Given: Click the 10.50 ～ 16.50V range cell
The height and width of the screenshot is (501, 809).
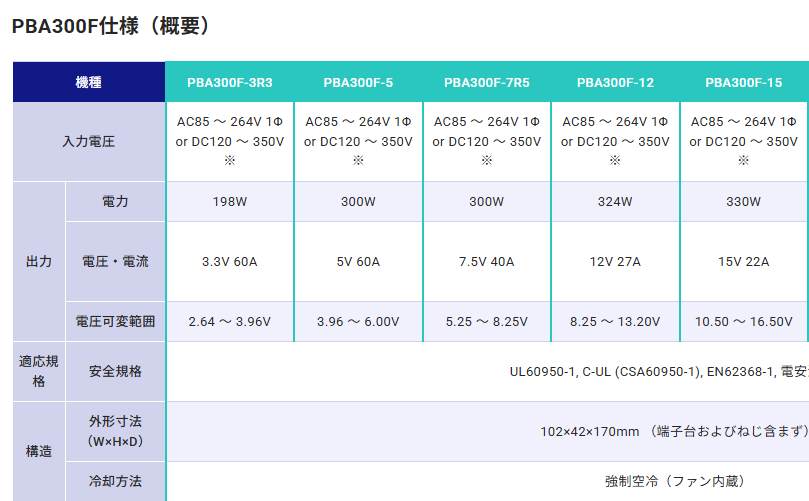Looking at the screenshot, I should (744, 321).
